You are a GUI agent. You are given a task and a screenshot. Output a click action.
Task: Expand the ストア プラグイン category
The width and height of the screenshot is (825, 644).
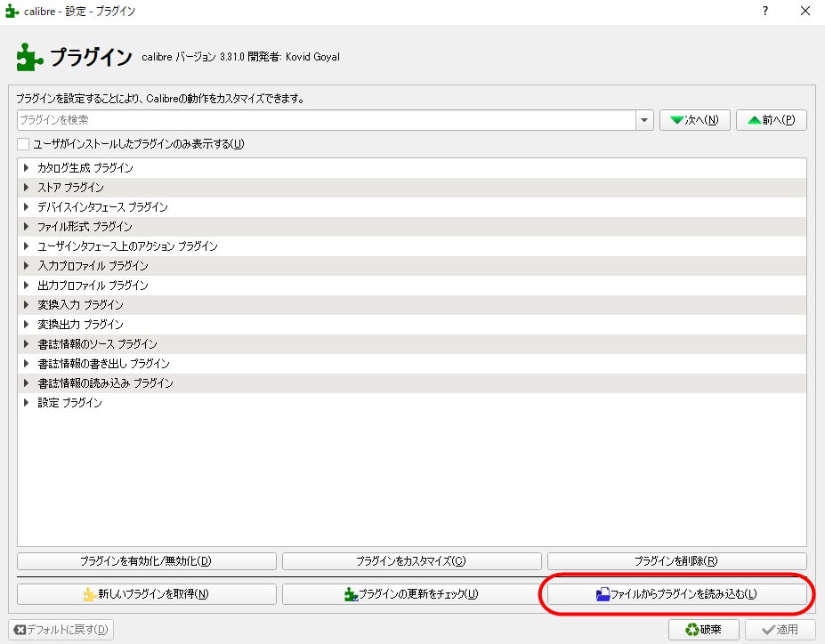click(x=26, y=187)
